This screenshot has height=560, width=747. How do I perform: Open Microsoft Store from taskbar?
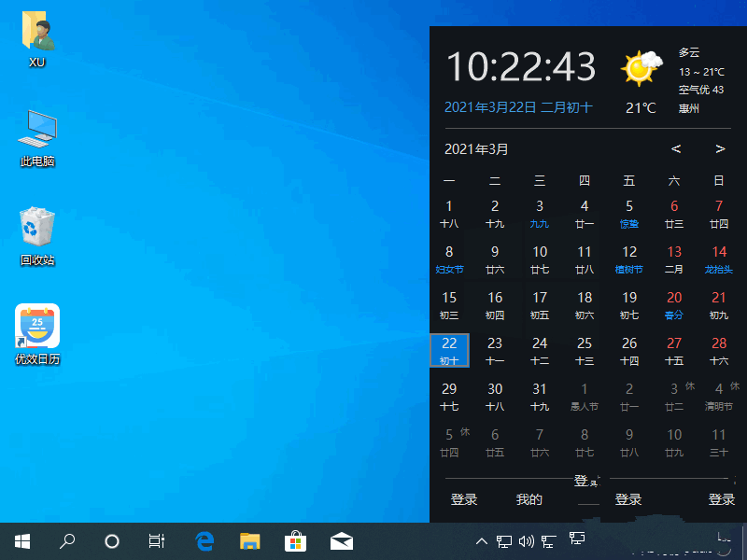(295, 541)
